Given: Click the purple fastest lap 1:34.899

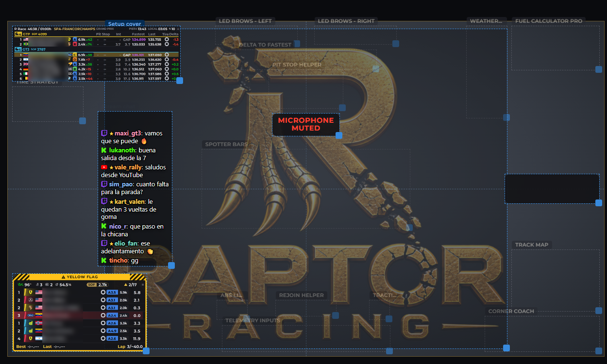Looking at the screenshot, I should 139,39.
